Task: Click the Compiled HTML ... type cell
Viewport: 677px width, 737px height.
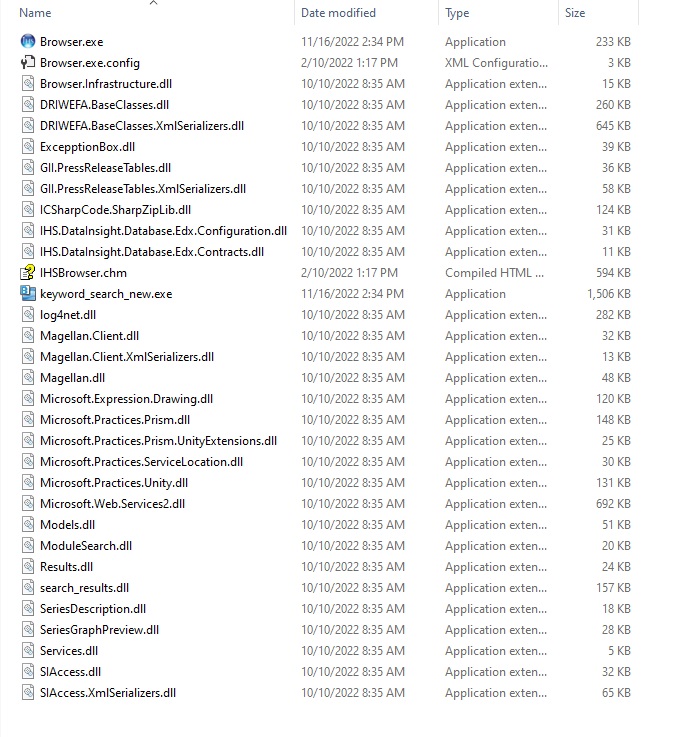Action: pyautogui.click(x=495, y=273)
